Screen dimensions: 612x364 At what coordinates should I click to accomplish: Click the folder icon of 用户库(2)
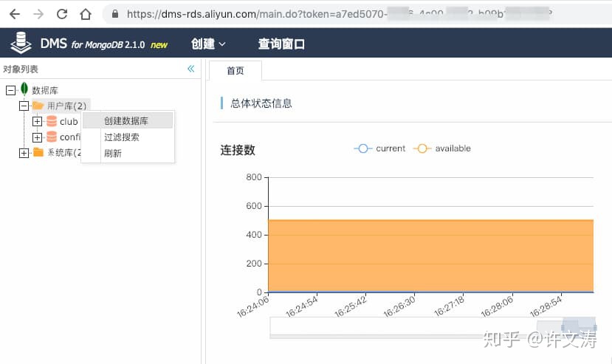point(38,106)
